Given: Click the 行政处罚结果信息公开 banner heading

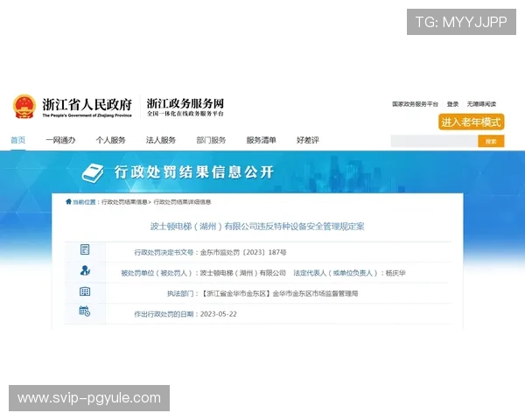Looking at the screenshot, I should pyautogui.click(x=194, y=172).
